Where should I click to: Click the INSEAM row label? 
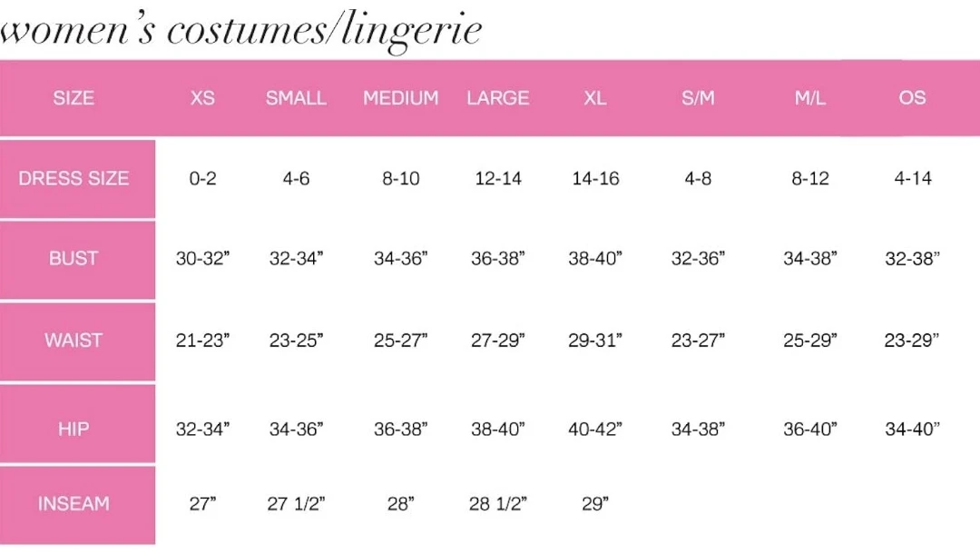coord(73,503)
